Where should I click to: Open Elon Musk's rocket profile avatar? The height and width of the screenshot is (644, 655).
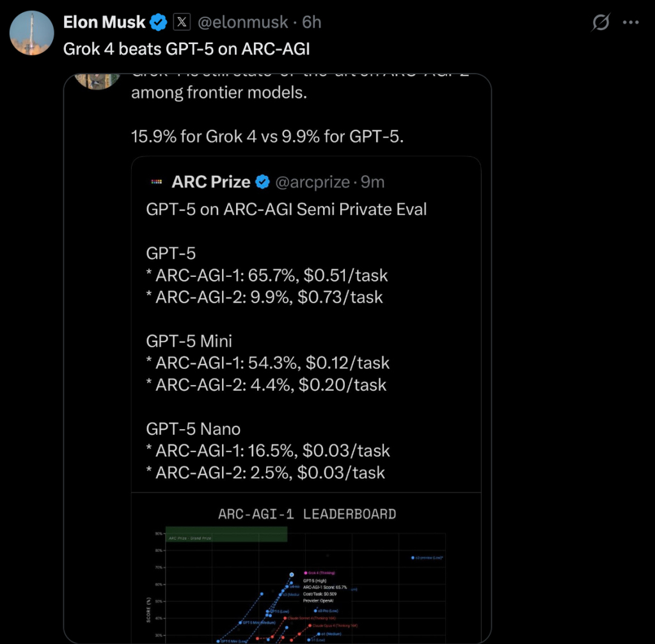32,32
